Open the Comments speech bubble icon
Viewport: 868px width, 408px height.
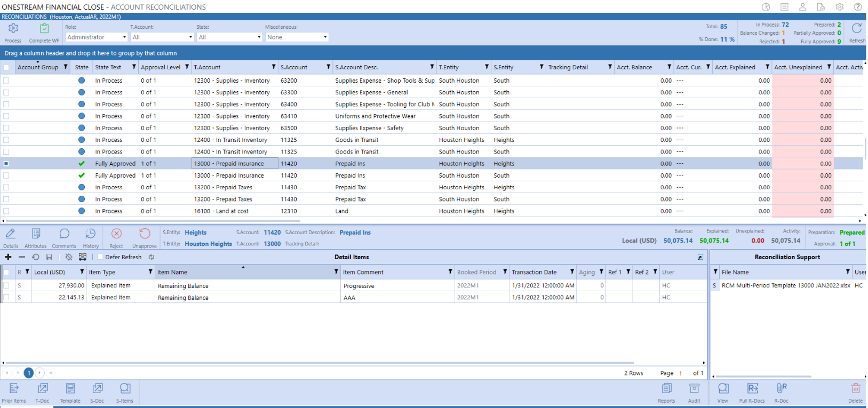[x=64, y=234]
